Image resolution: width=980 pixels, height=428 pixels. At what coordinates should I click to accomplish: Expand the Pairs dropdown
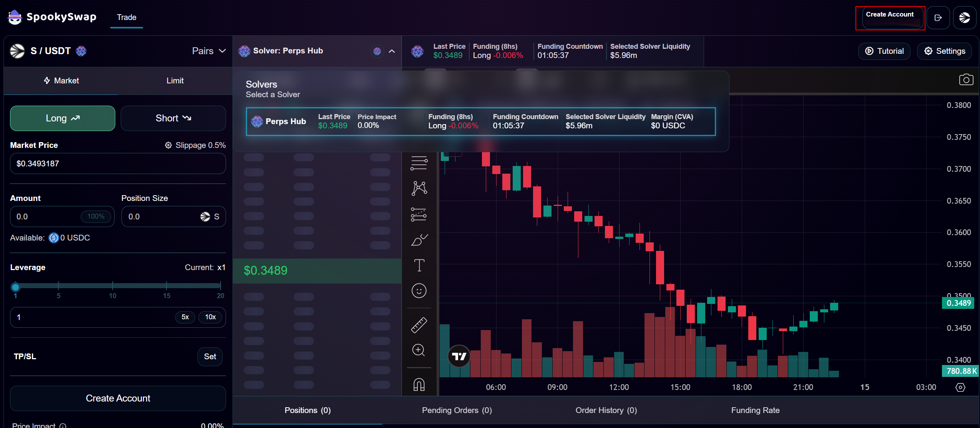(x=209, y=51)
